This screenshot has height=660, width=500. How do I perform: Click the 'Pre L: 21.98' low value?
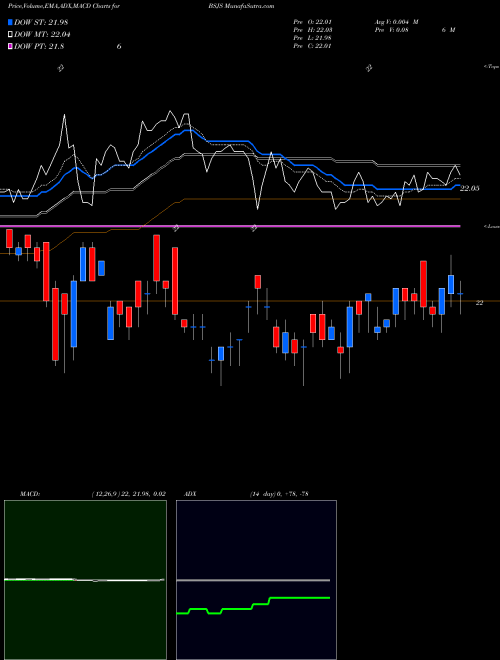point(312,38)
